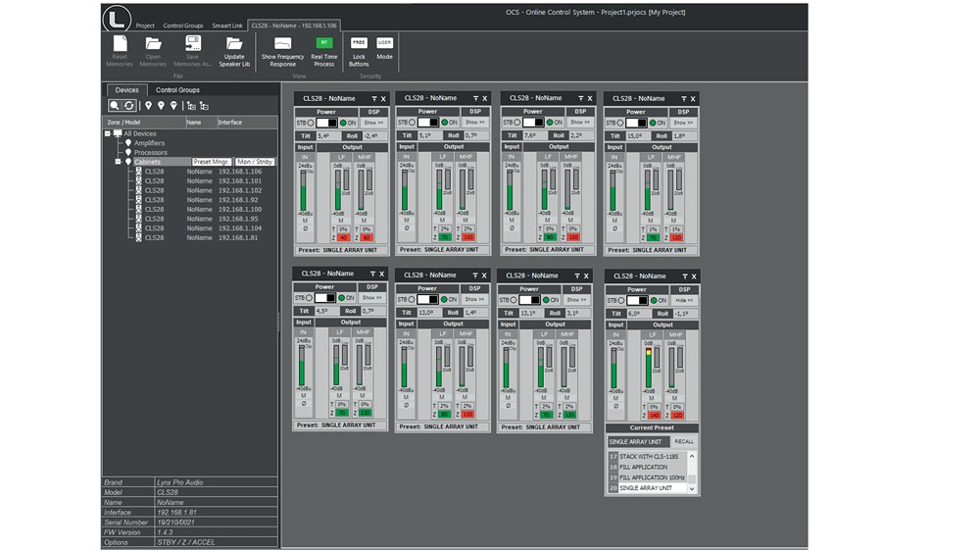Click the refresh devices icon
The height and width of the screenshot is (551, 980).
128,106
